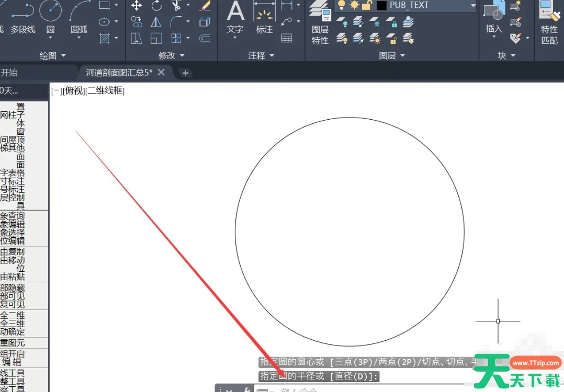Select the linear dimension tool
The image size is (564, 392).
click(287, 5)
